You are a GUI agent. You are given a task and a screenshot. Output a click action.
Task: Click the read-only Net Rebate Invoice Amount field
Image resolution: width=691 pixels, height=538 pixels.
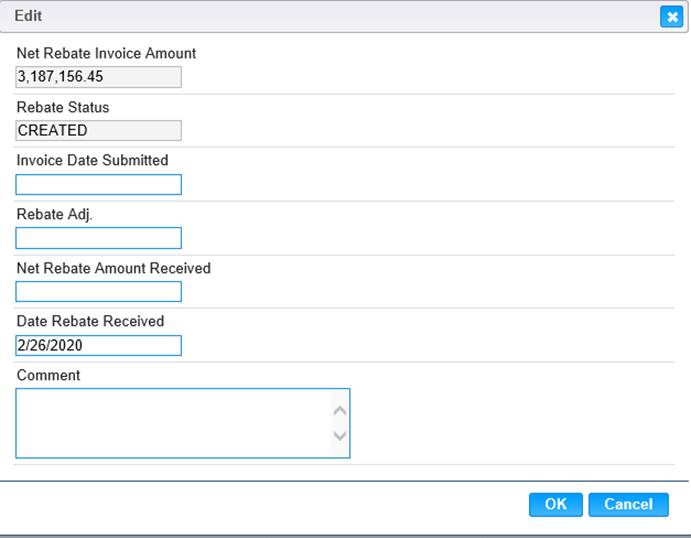click(x=98, y=77)
